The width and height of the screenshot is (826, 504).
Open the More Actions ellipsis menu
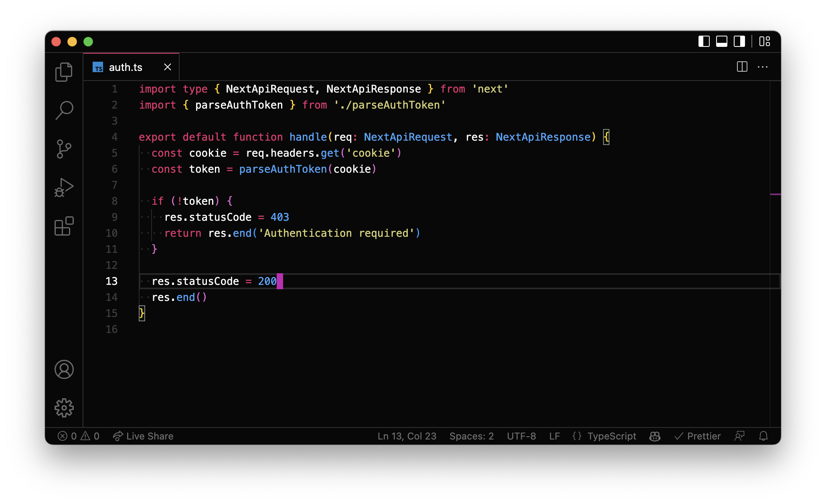(763, 67)
